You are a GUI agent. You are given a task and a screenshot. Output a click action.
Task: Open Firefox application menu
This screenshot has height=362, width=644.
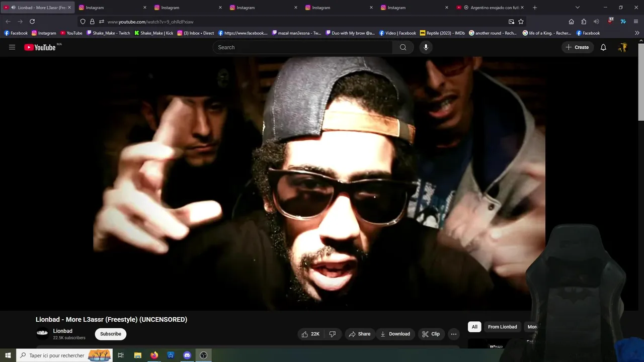pyautogui.click(x=636, y=22)
